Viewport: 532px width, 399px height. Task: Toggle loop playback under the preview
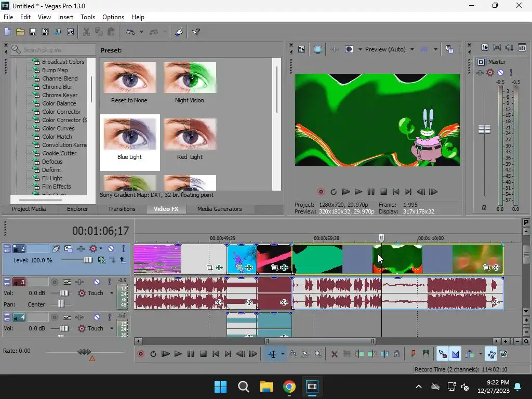pyautogui.click(x=333, y=192)
